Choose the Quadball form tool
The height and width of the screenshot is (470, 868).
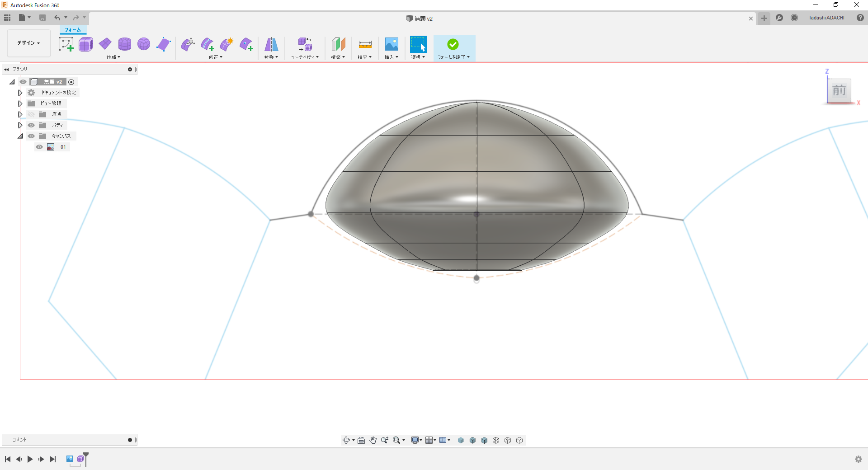[x=144, y=44]
